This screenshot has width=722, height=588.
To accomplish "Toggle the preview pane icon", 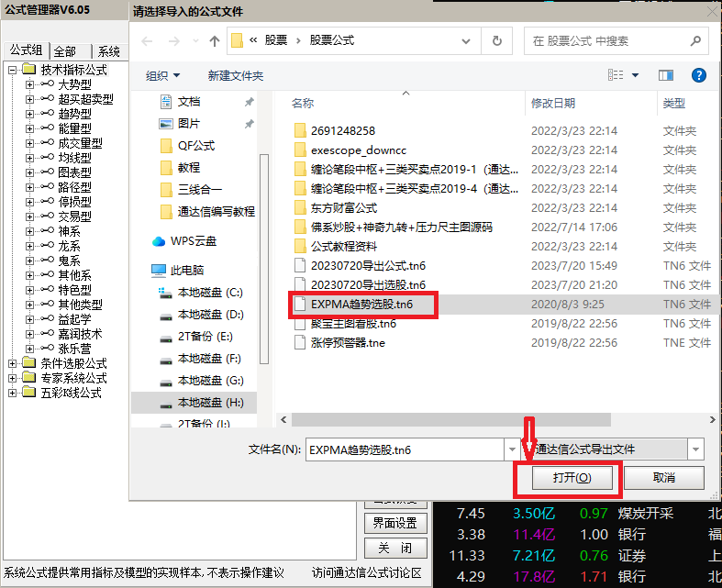I will coord(667,75).
